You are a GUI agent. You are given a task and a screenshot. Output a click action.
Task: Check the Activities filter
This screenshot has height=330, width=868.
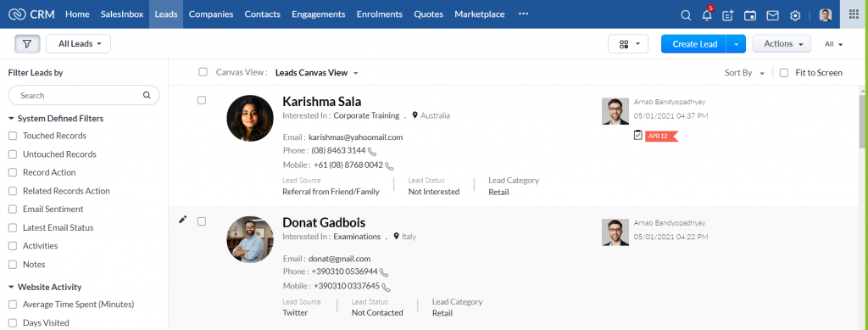13,246
